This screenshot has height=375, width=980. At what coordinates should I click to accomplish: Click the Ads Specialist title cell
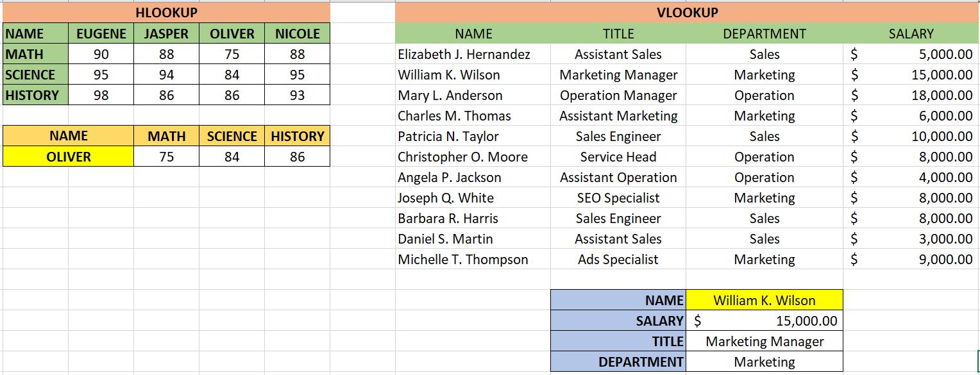pos(618,260)
